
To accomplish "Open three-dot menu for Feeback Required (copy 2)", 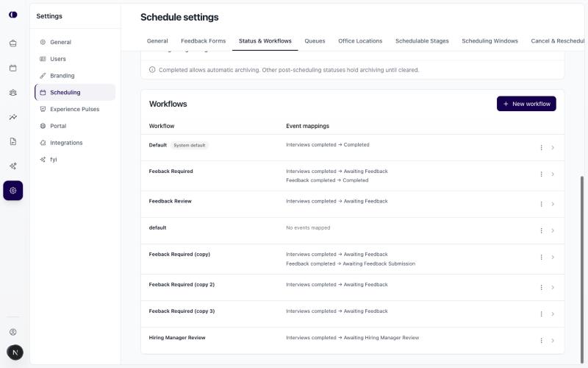I will (541, 287).
